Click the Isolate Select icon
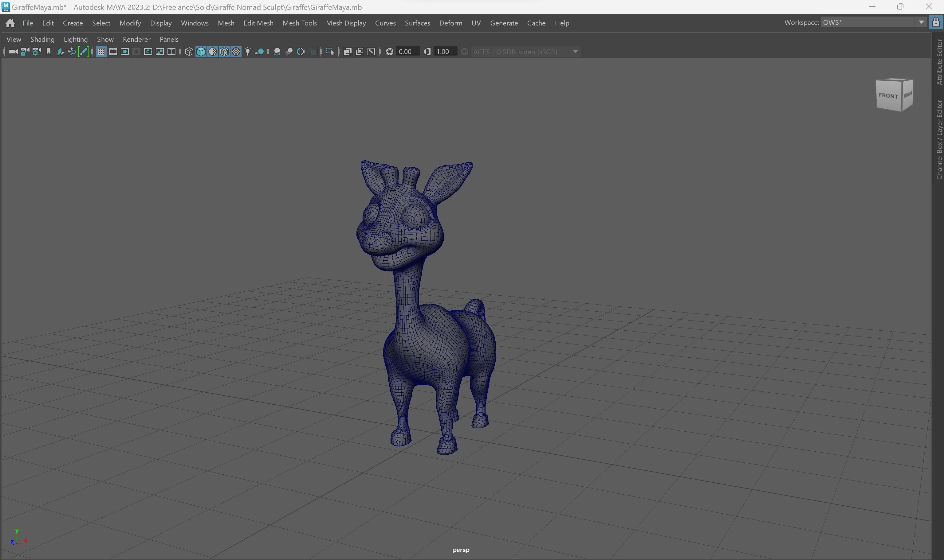The image size is (944, 560). pos(330,52)
